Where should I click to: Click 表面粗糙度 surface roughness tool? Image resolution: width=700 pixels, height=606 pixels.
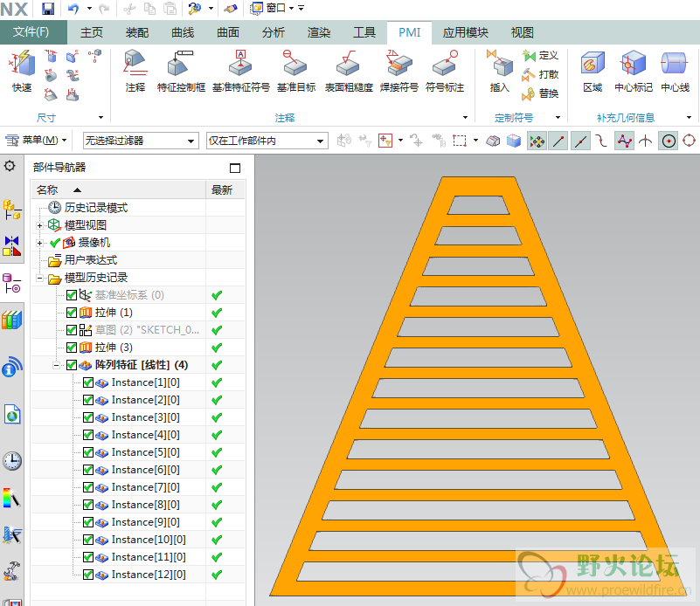(349, 72)
